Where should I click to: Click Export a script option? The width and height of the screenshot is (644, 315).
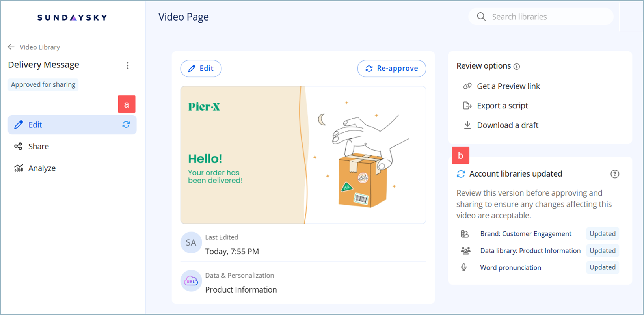click(x=502, y=106)
